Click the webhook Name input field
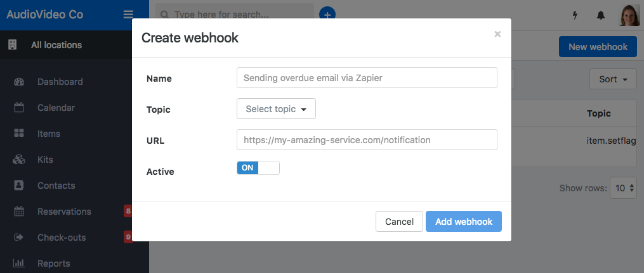This screenshot has width=644, height=273. tap(367, 77)
